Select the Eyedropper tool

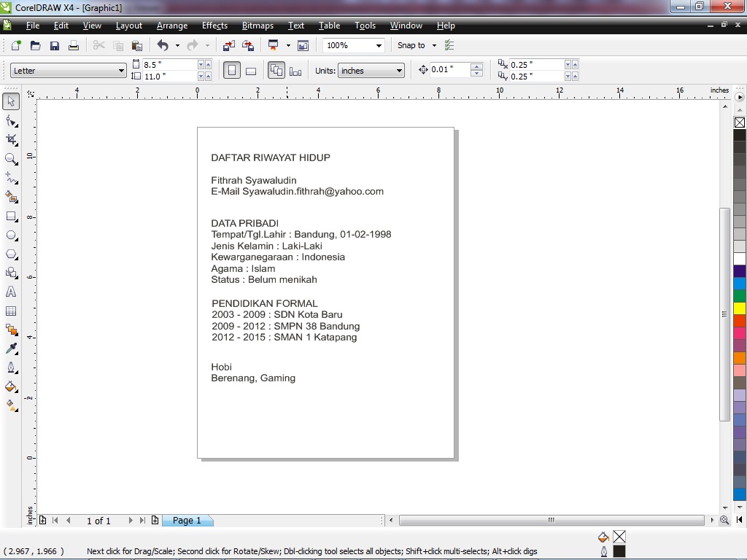(x=11, y=349)
